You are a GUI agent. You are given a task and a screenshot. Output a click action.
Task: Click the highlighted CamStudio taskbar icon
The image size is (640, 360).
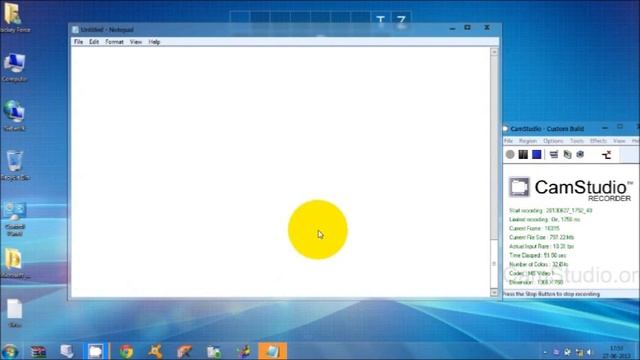[x=96, y=351]
